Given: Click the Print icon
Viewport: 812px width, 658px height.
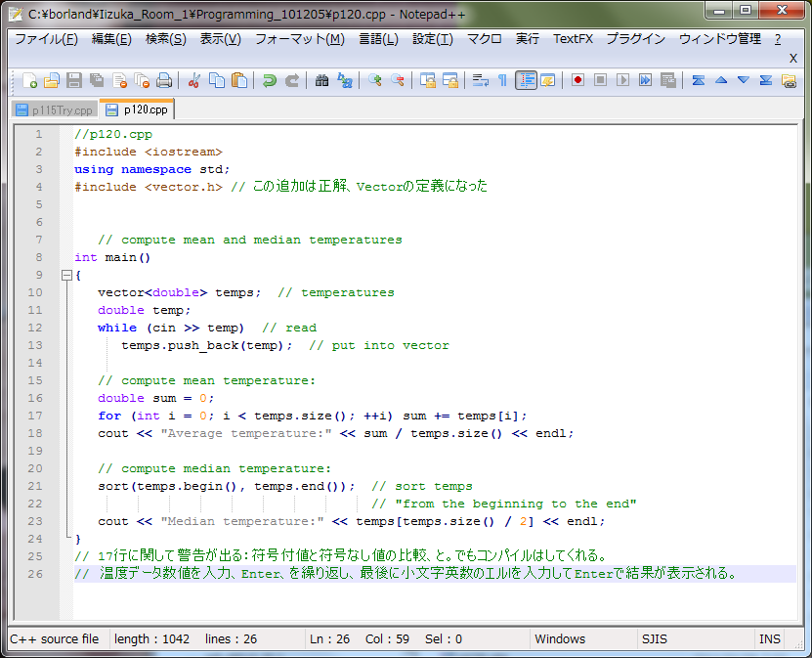Looking at the screenshot, I should [164, 80].
